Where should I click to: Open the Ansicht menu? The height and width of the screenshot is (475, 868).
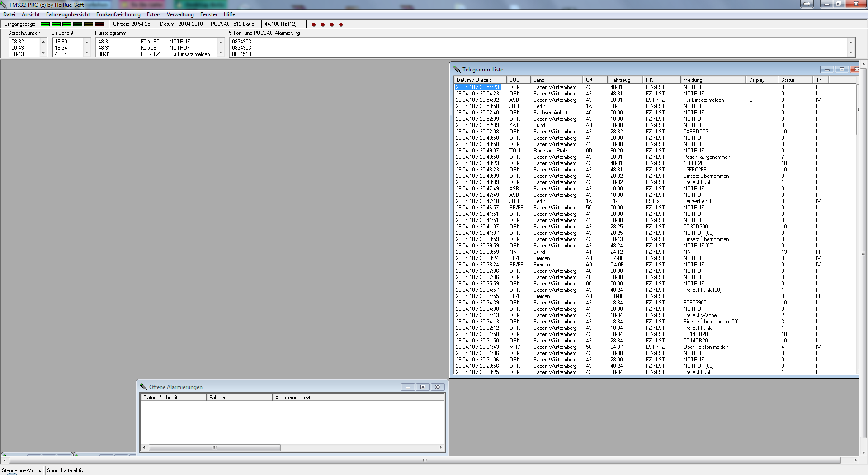click(30, 14)
